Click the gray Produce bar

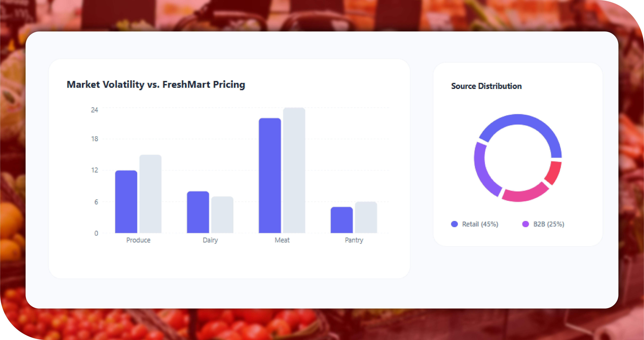(x=150, y=194)
